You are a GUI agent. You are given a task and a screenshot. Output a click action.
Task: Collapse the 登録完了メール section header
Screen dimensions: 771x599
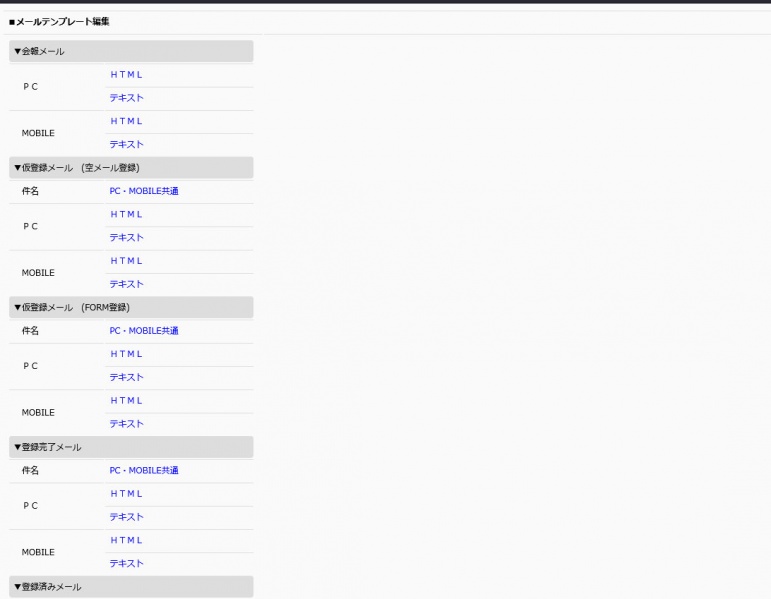point(48,447)
